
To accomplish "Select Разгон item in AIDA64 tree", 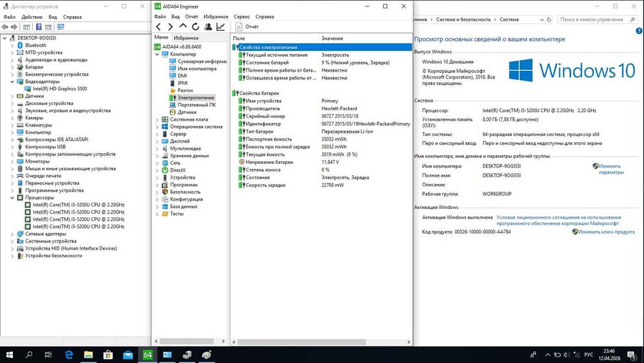I will 185,90.
